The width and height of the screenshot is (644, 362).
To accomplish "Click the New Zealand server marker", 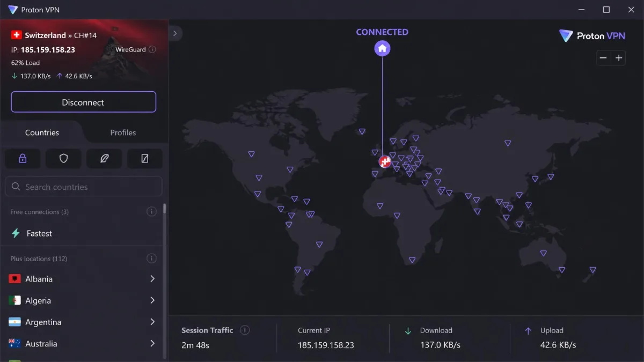I will (592, 270).
